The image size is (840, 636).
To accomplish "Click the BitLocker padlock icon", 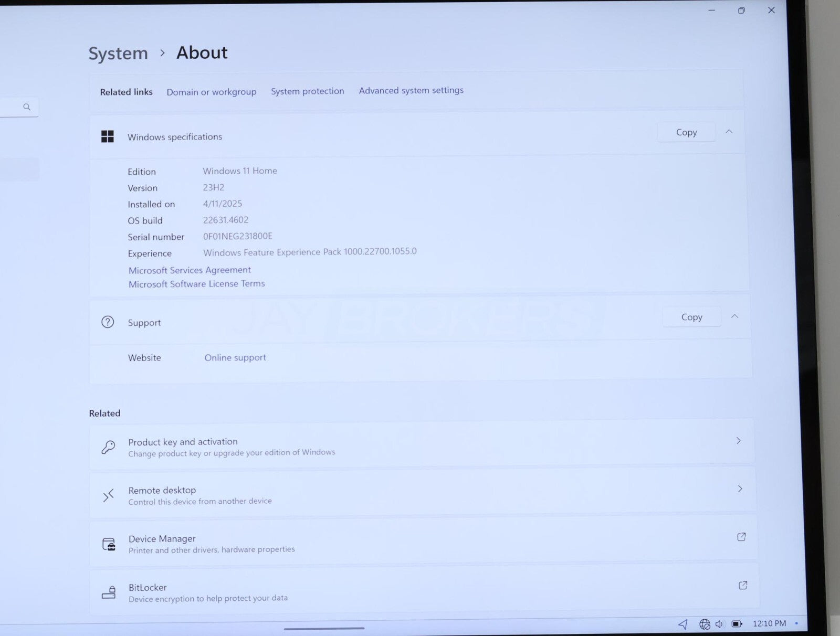I will pyautogui.click(x=109, y=593).
